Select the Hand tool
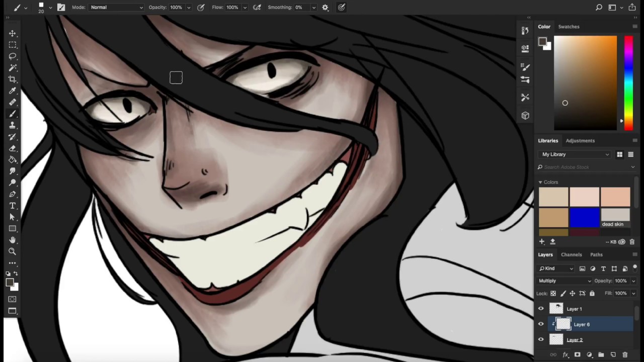The width and height of the screenshot is (644, 362). 13,240
